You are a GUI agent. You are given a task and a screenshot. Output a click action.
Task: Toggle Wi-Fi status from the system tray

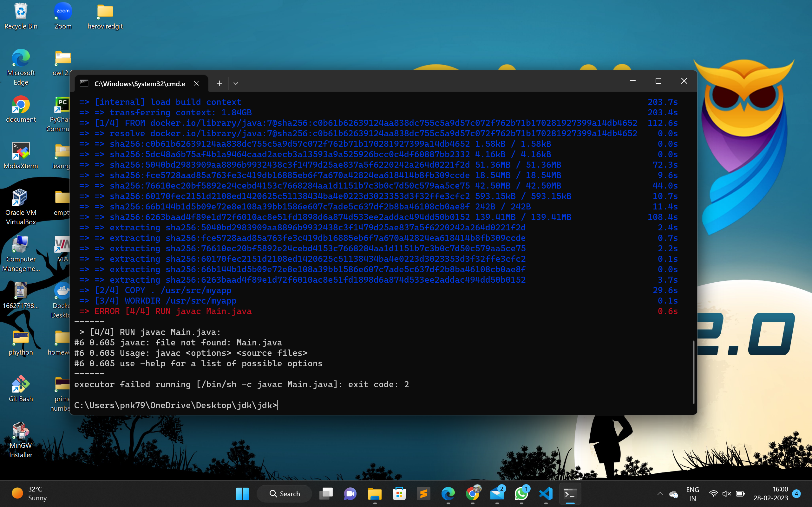pyautogui.click(x=714, y=494)
